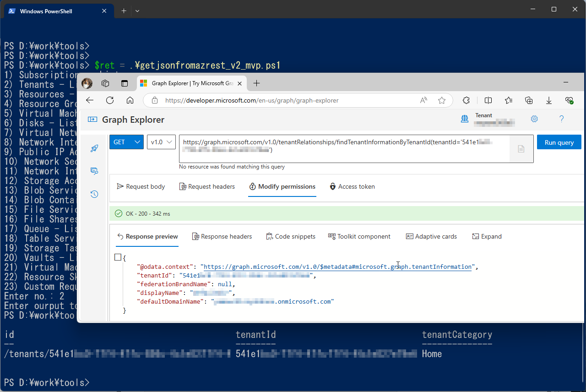Open the Edge tab actions menu icon
The width and height of the screenshot is (586, 392).
click(124, 83)
